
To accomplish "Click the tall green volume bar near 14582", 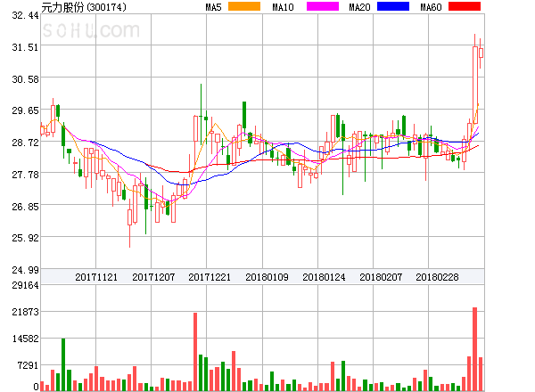I will pos(63,364).
